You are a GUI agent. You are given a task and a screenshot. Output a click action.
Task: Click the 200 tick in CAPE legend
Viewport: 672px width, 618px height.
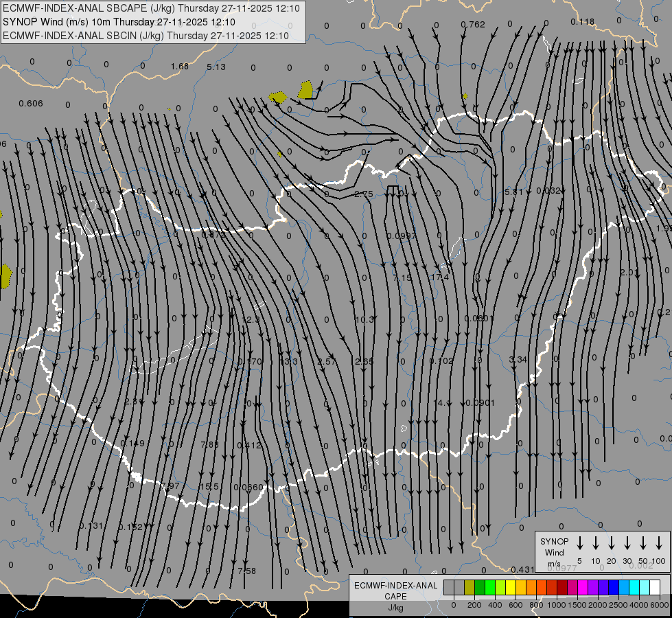[474, 605]
